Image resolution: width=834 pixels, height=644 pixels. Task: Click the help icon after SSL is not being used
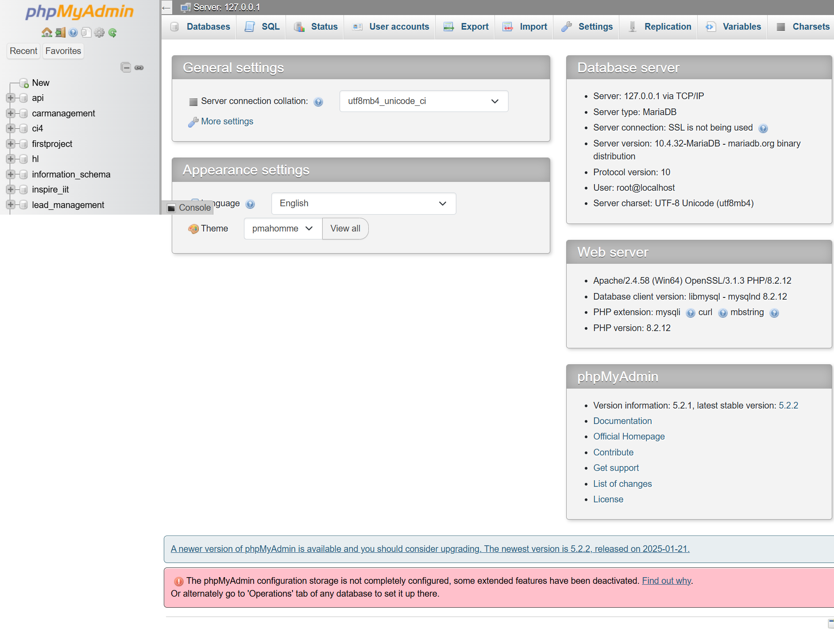pyautogui.click(x=763, y=128)
